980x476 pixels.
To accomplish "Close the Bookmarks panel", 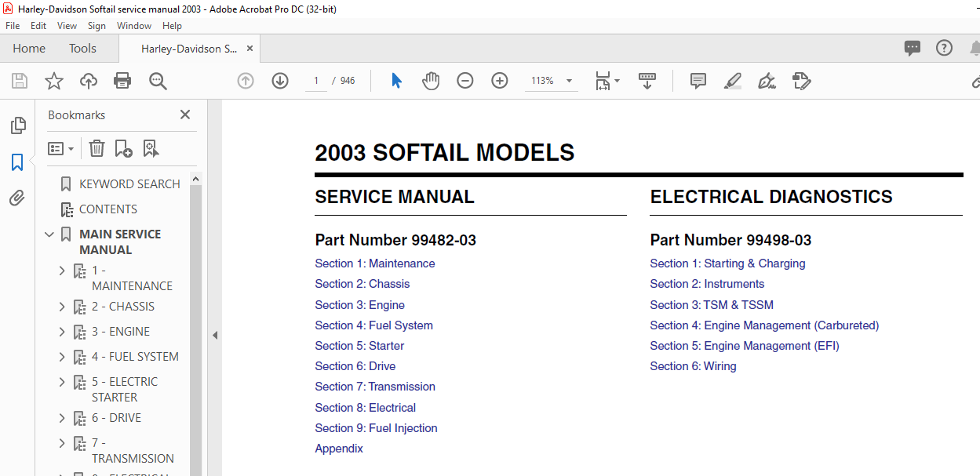I will click(185, 114).
